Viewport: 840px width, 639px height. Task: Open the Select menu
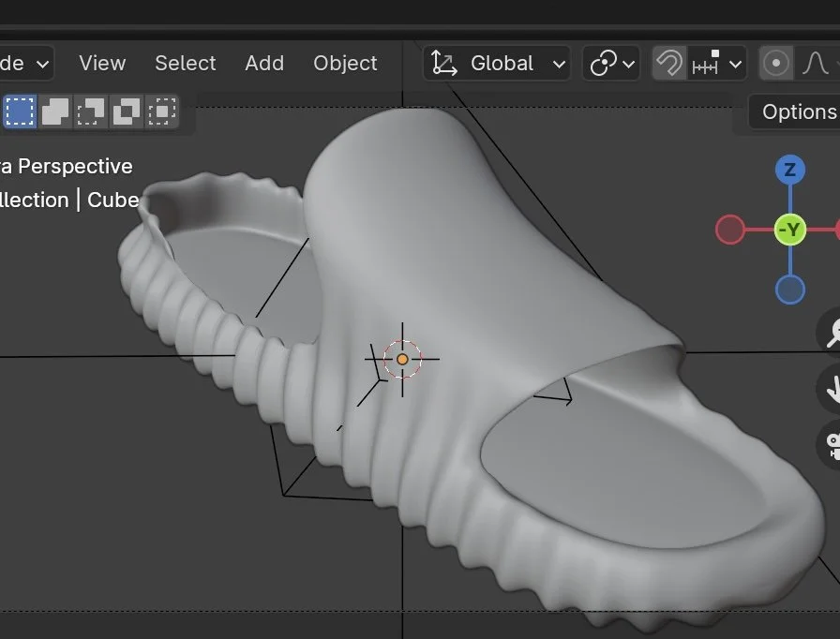tap(186, 63)
